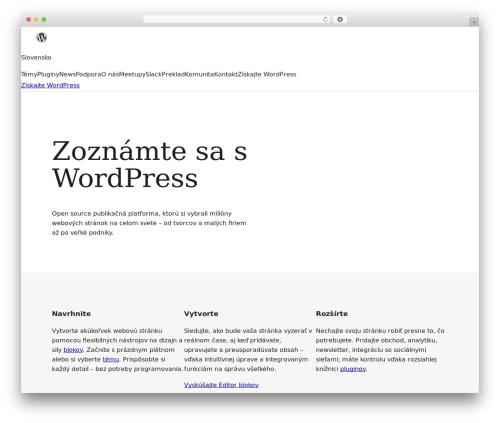This screenshot has width=500, height=423.
Task: Click the Rozšírte column heading
Action: pos(332,313)
